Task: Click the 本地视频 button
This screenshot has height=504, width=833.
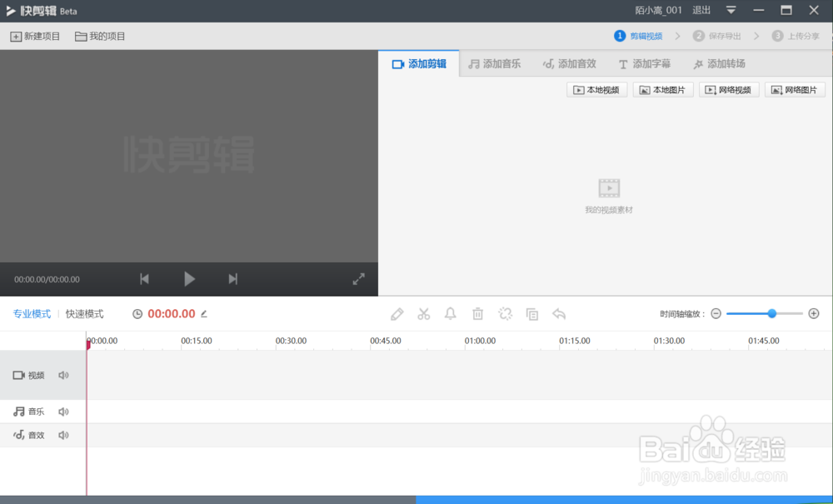Action: coord(596,89)
